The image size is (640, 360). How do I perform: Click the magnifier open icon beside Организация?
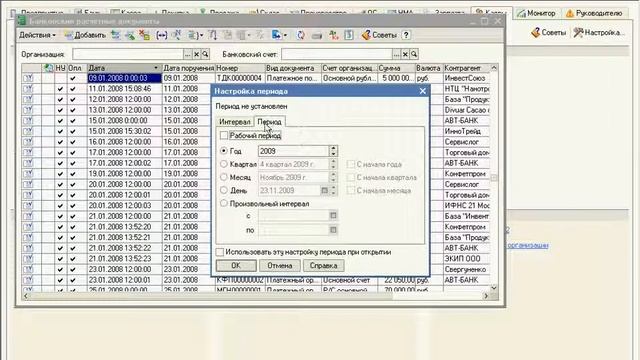pos(205,54)
